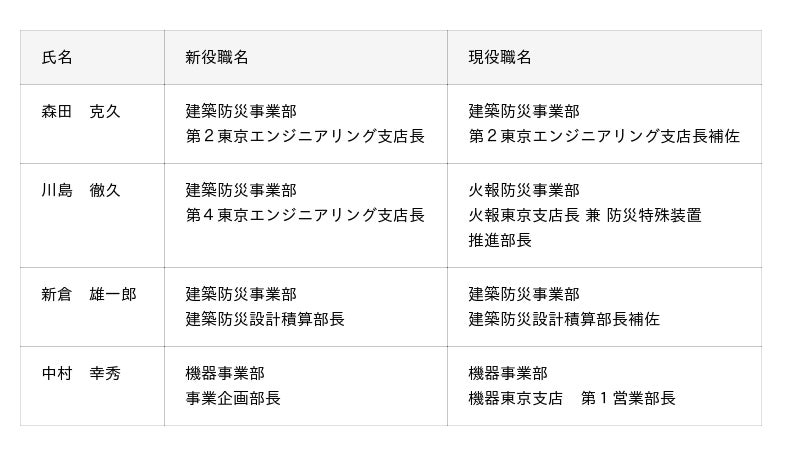This screenshot has height=456, width=800.
Task: Select the name 森田 克久
Action: tap(80, 112)
